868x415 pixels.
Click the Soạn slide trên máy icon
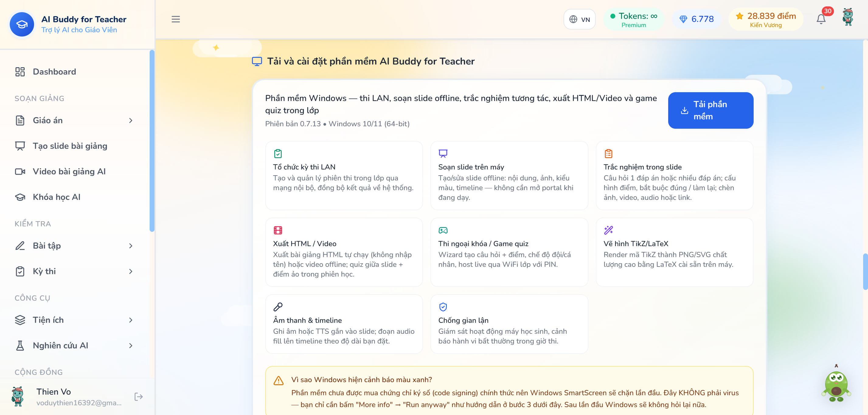443,154
